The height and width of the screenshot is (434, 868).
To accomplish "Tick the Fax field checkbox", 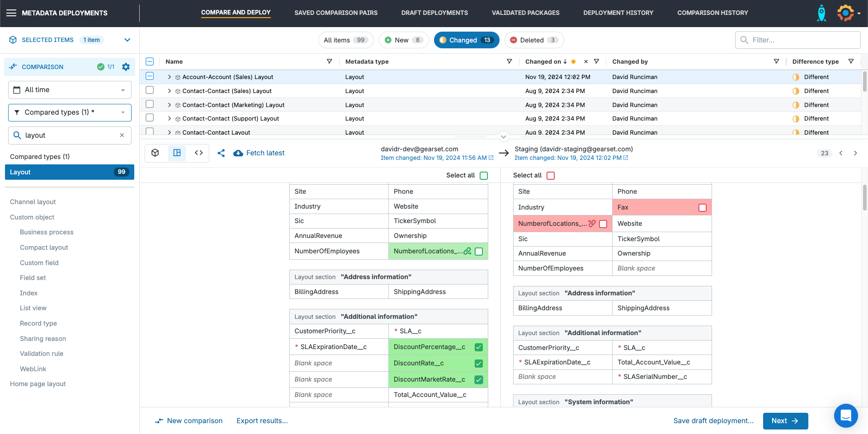I will pos(702,208).
